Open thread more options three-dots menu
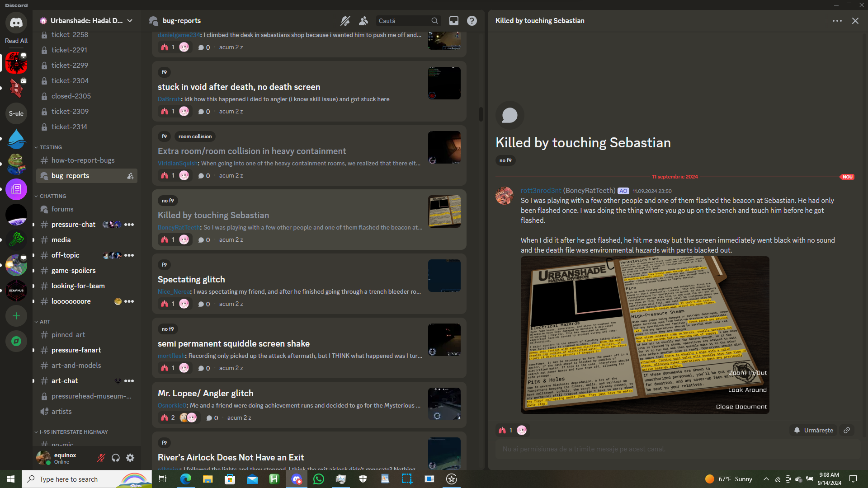868x488 pixels. (x=837, y=21)
